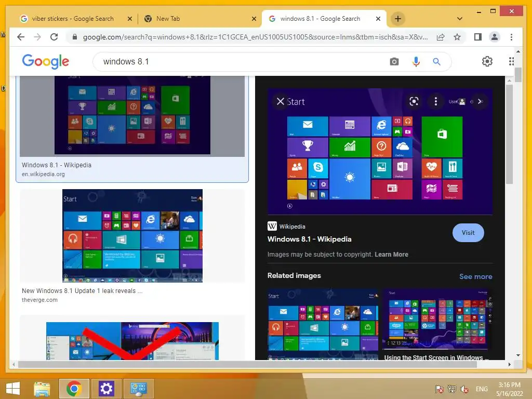Open the Windows Start button

click(x=13, y=389)
